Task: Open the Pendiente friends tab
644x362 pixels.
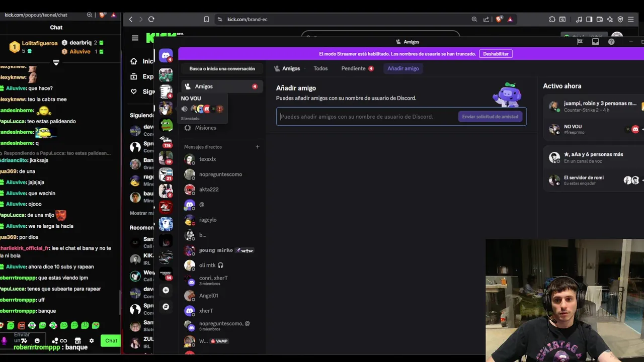Action: click(357, 68)
